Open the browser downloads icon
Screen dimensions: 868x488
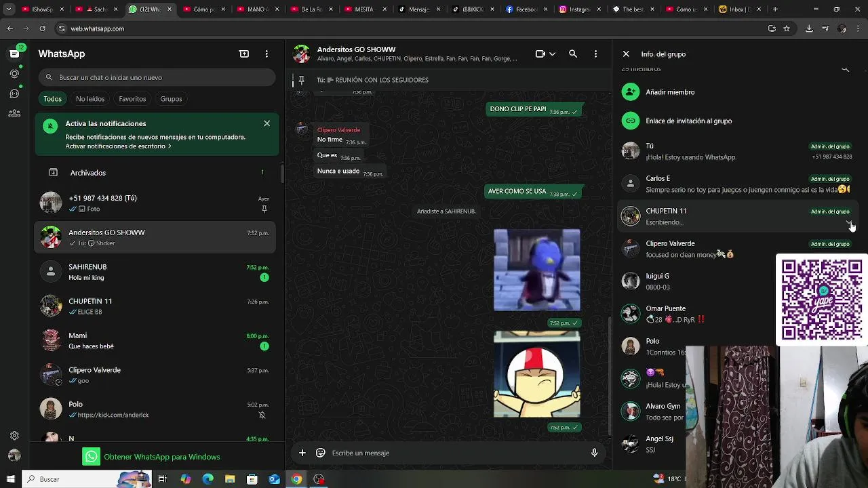809,28
